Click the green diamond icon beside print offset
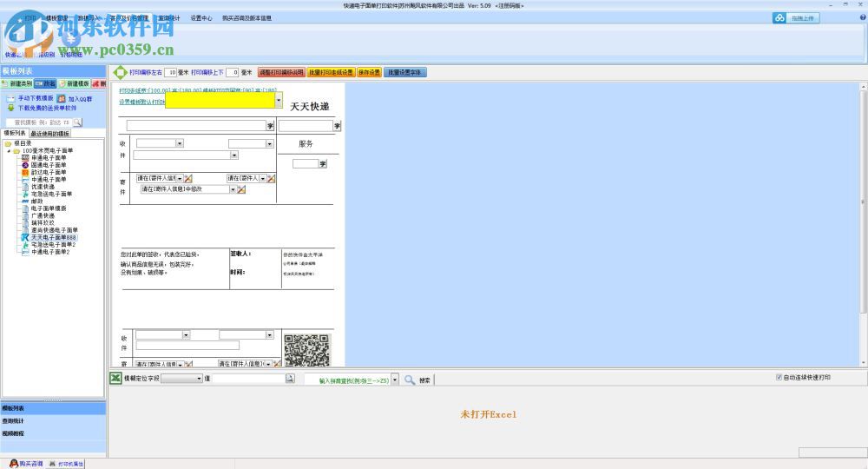 120,72
